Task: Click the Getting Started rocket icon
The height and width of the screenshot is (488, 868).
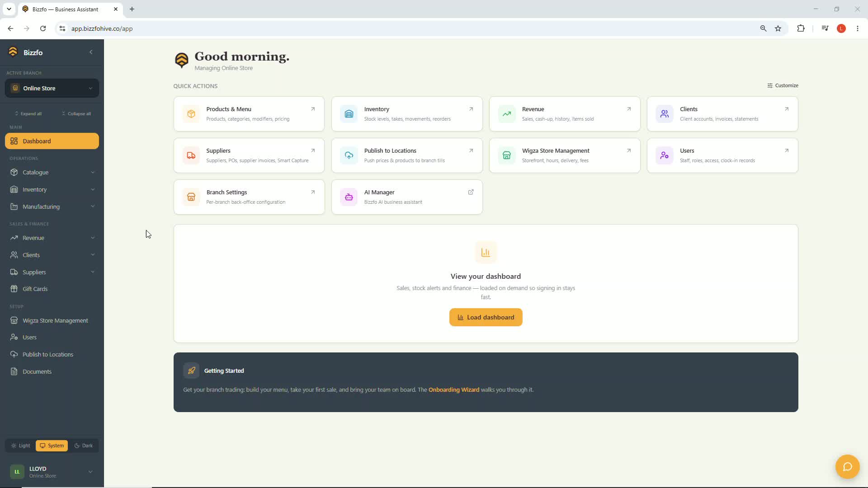Action: 191,371
